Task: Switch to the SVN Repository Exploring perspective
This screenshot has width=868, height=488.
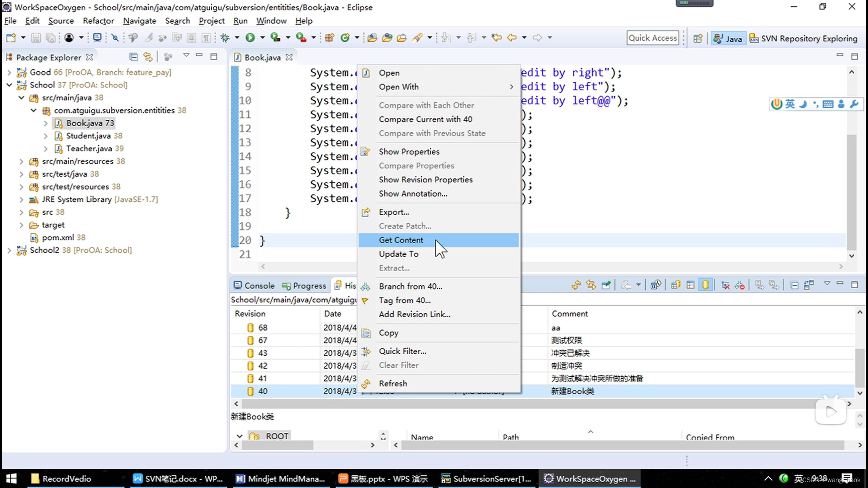Action: click(x=803, y=38)
